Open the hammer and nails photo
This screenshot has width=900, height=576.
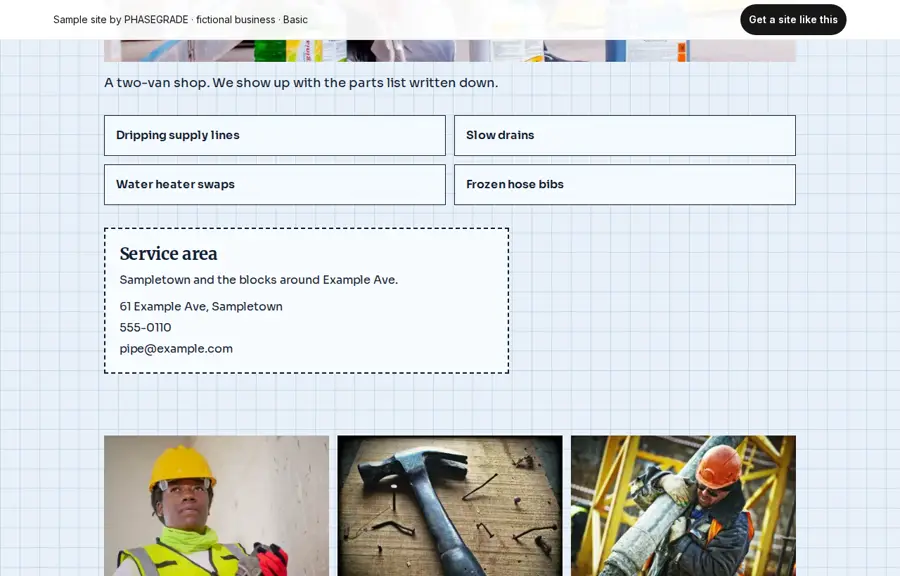point(449,505)
